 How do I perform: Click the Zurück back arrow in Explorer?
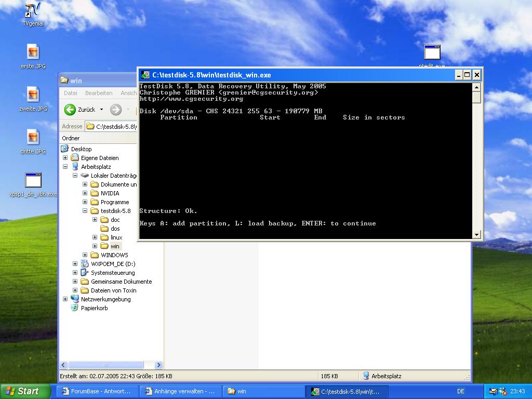70,110
